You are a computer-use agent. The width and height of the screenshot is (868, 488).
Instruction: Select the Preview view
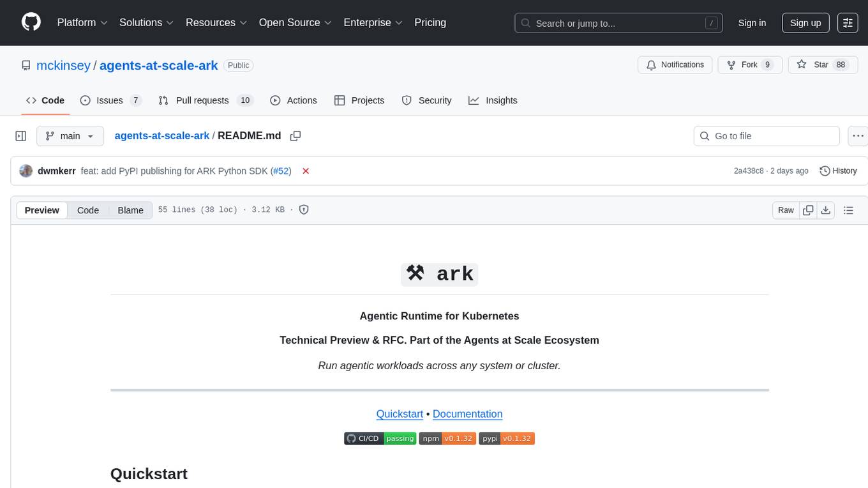click(42, 210)
